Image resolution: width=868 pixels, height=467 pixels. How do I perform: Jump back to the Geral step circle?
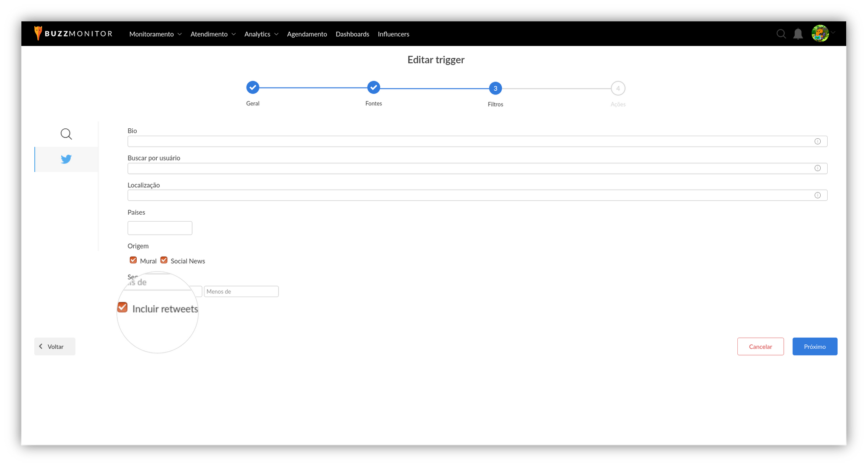(x=253, y=88)
